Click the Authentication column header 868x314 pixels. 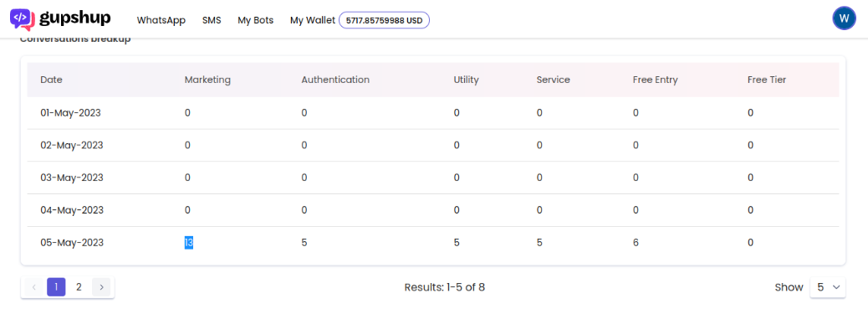click(x=335, y=80)
